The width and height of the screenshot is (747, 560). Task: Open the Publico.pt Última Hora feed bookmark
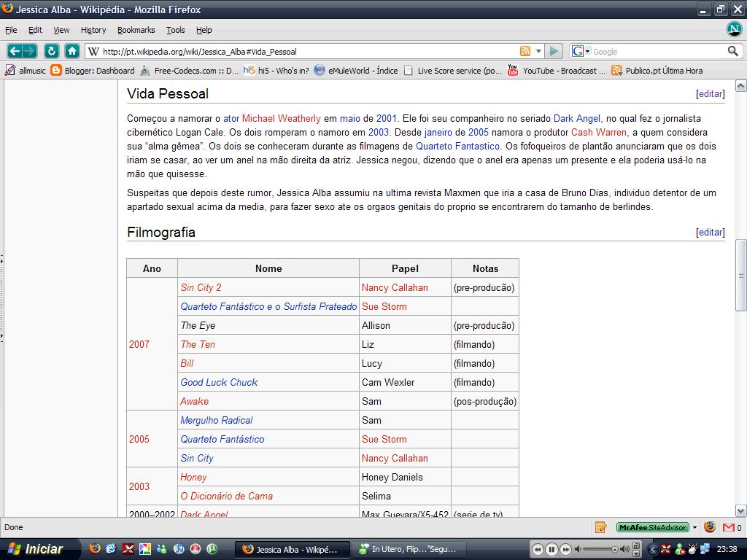(x=657, y=71)
